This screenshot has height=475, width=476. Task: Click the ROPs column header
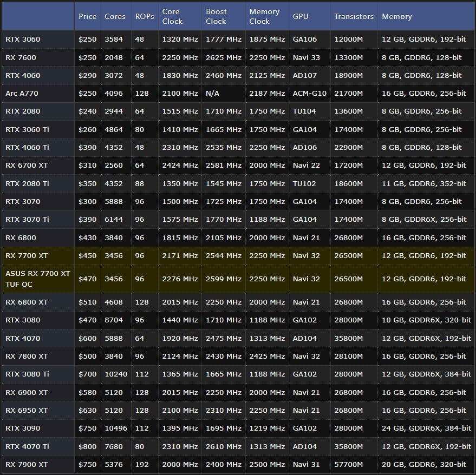tap(145, 16)
